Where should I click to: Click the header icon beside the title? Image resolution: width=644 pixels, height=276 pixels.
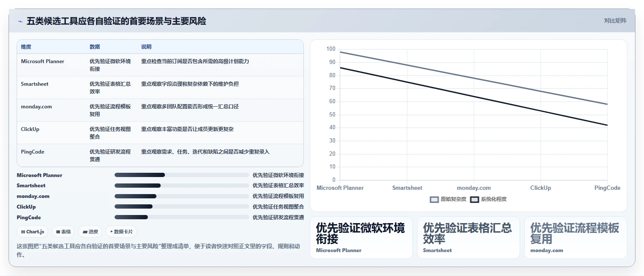[20, 21]
